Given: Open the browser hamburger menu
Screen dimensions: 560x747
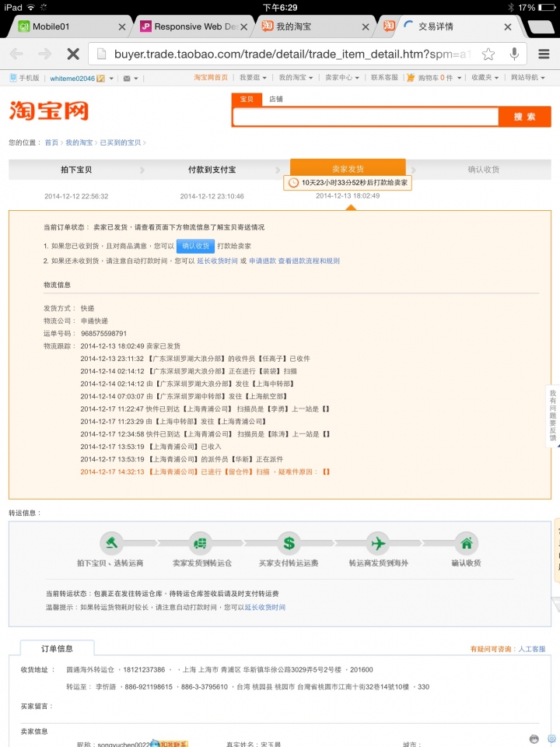Looking at the screenshot, I should point(544,54).
